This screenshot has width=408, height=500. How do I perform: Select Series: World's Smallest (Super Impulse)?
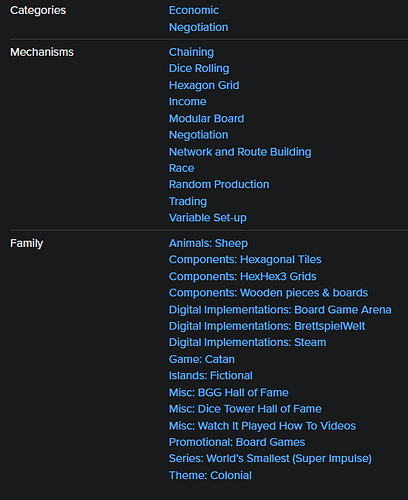(270, 458)
